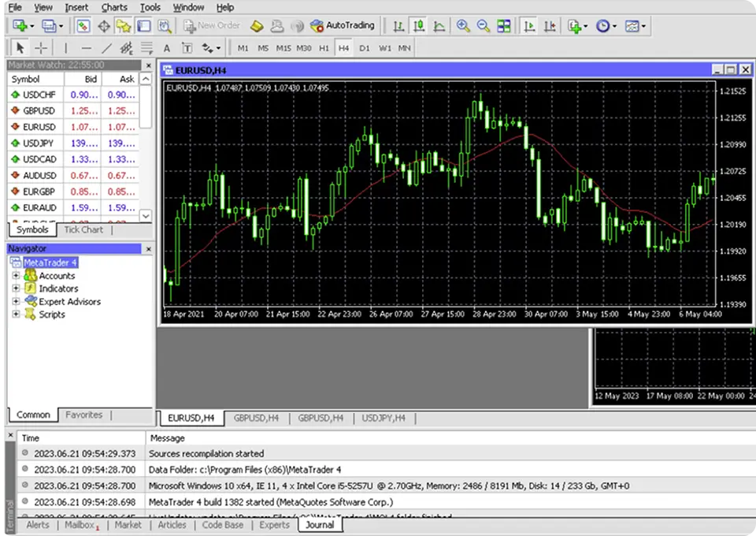
Task: Select the trendline drawing tool
Action: (107, 48)
